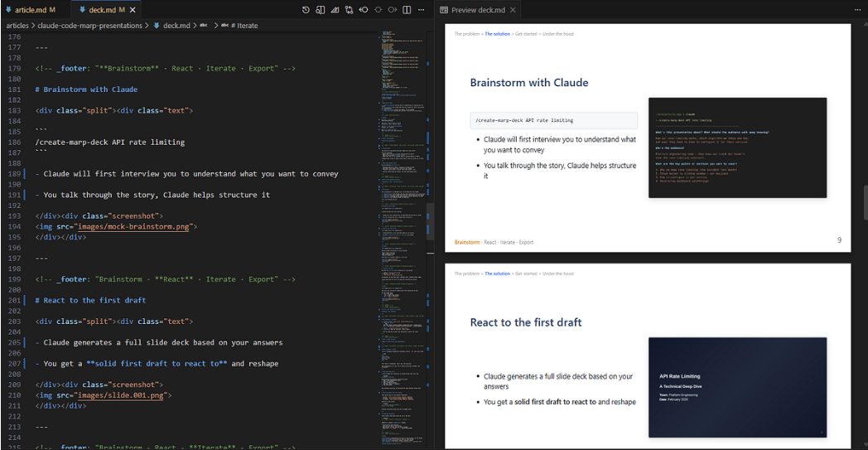This screenshot has width=868, height=450.
Task: Click the middle circle icon between change arrows
Action: tap(378, 10)
